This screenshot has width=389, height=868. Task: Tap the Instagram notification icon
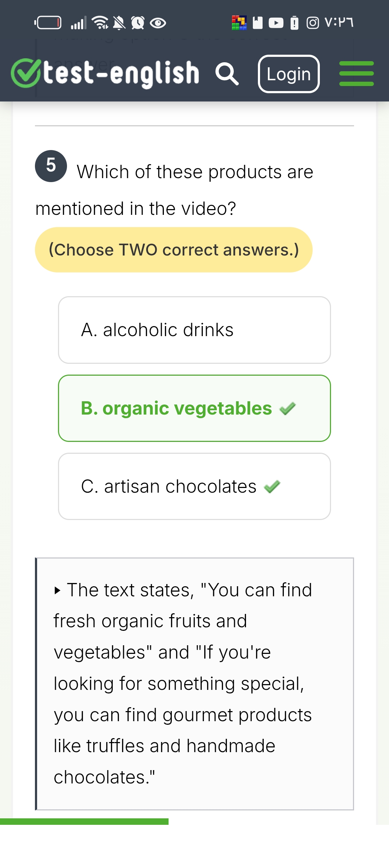312,23
